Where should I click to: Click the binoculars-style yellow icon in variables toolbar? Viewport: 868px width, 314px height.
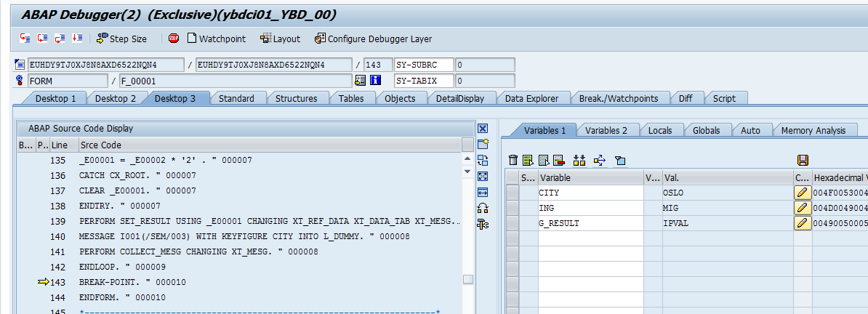pos(579,161)
